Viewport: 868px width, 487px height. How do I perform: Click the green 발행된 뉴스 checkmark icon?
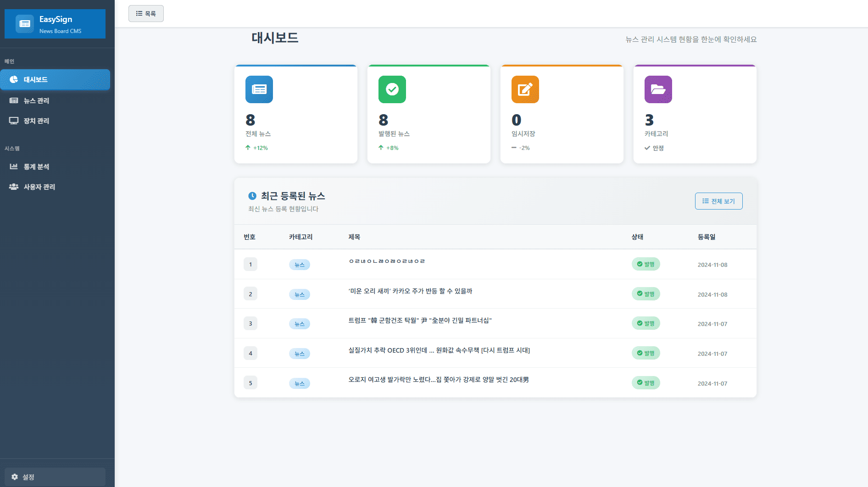click(392, 89)
